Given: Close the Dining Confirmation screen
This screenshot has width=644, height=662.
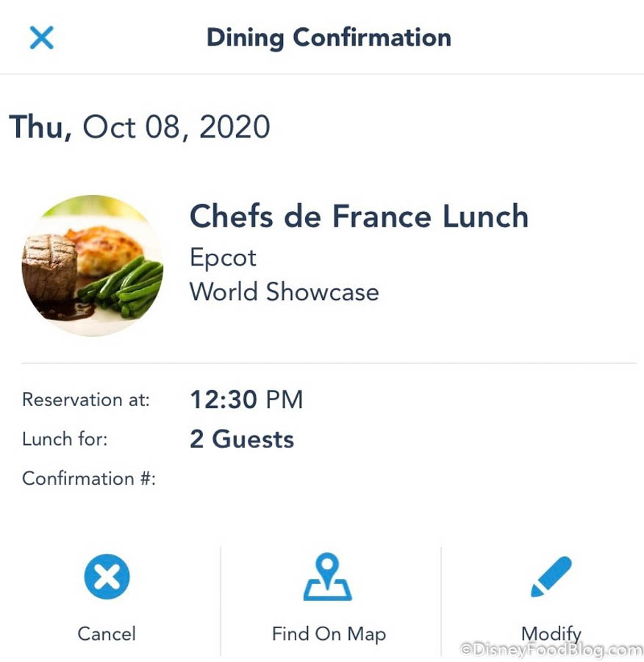Looking at the screenshot, I should (41, 38).
